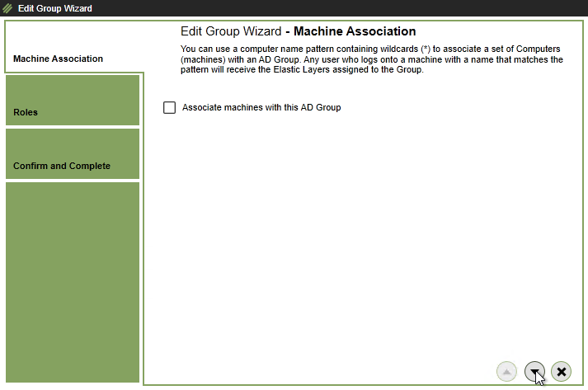Switch to the Roles wizard step
The image size is (588, 390).
click(73, 100)
